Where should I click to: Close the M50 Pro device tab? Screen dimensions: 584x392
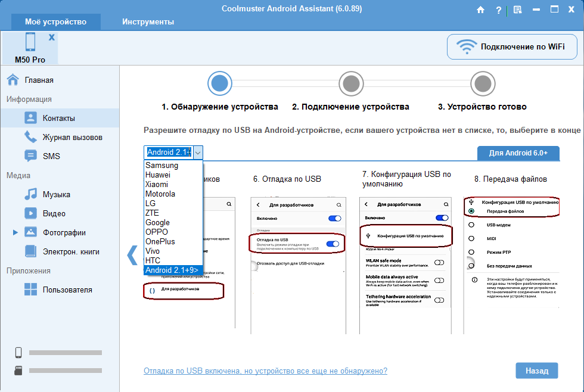tap(52, 37)
